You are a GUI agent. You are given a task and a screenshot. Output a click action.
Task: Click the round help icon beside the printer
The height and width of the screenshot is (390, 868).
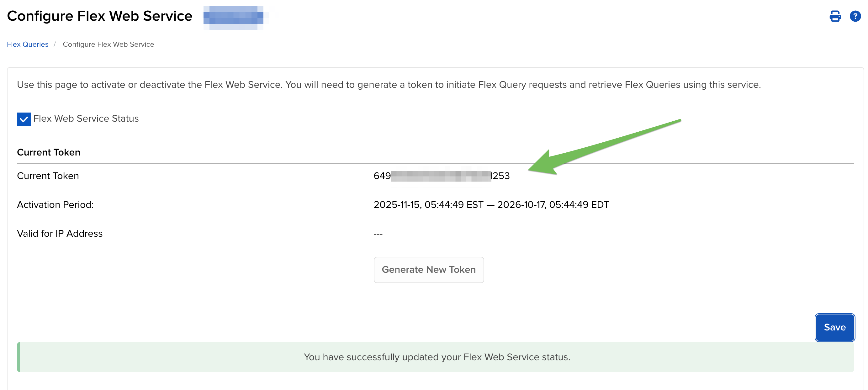click(856, 16)
